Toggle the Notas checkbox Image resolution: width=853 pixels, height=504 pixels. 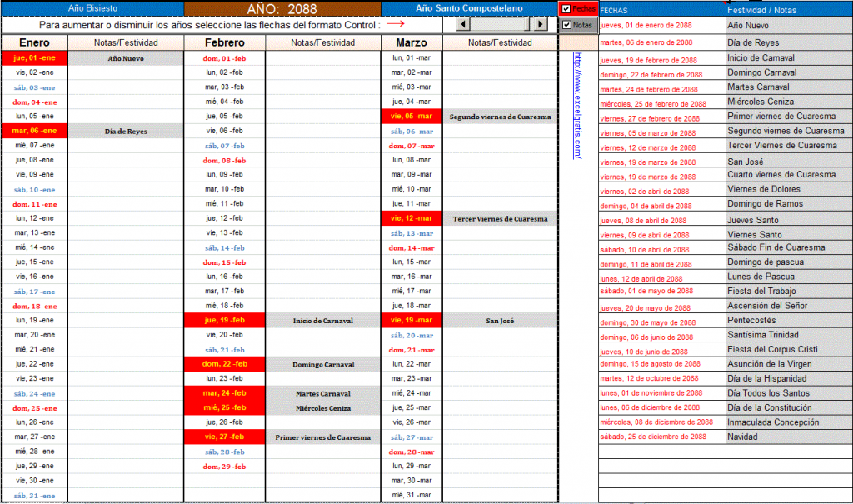tap(566, 25)
